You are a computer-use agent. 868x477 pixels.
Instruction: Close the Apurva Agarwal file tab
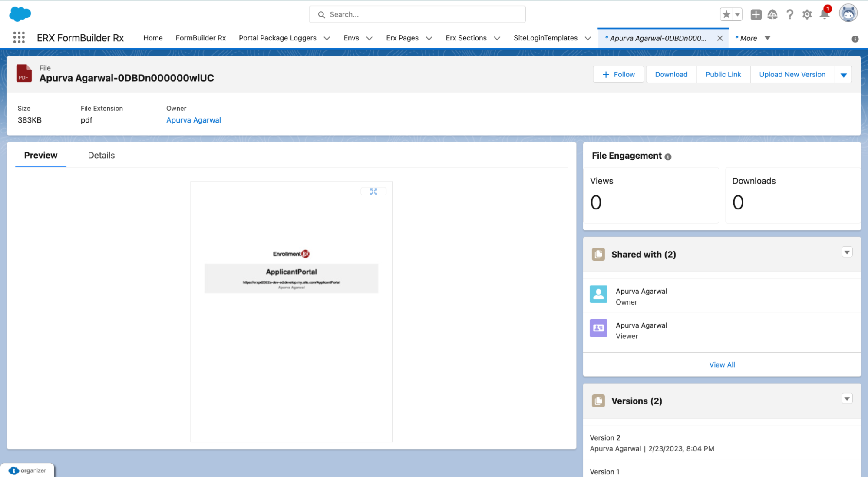(x=720, y=38)
